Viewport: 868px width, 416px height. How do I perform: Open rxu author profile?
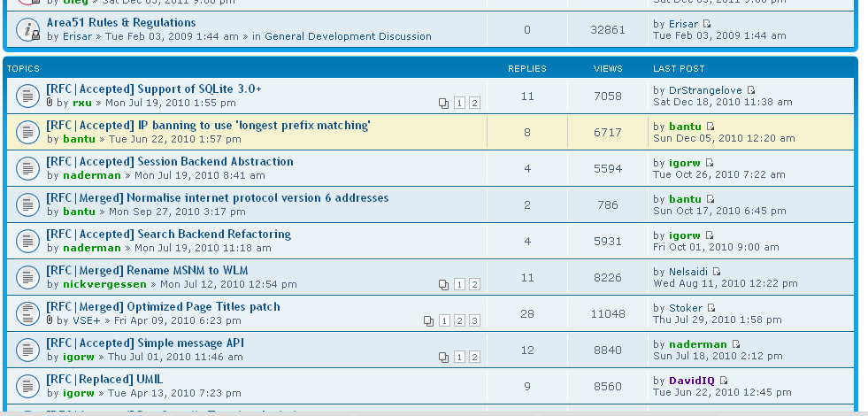[x=82, y=103]
